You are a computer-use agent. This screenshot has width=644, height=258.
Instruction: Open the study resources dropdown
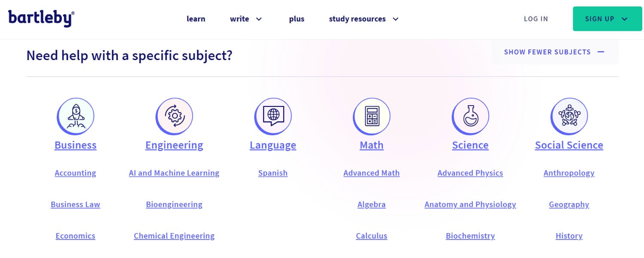point(364,19)
